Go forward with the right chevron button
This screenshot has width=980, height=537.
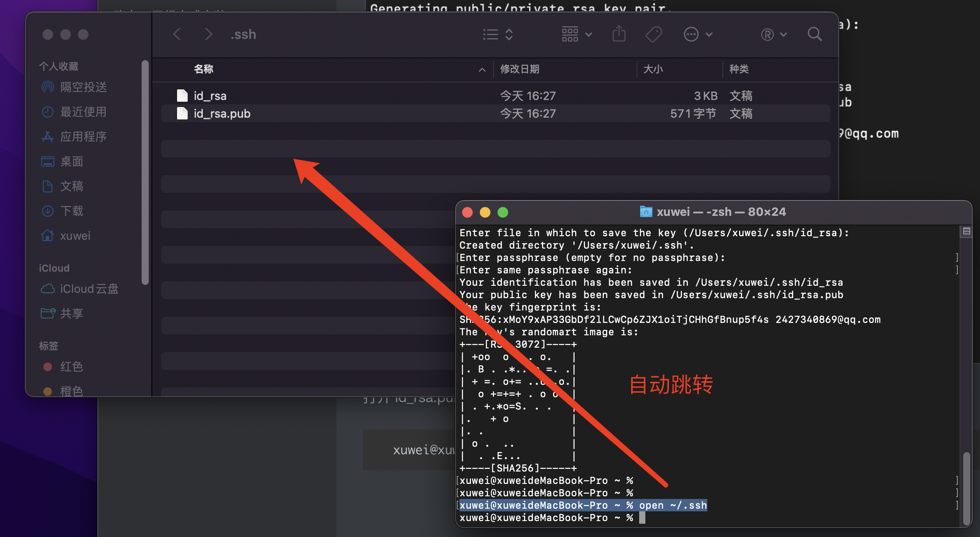click(x=208, y=34)
